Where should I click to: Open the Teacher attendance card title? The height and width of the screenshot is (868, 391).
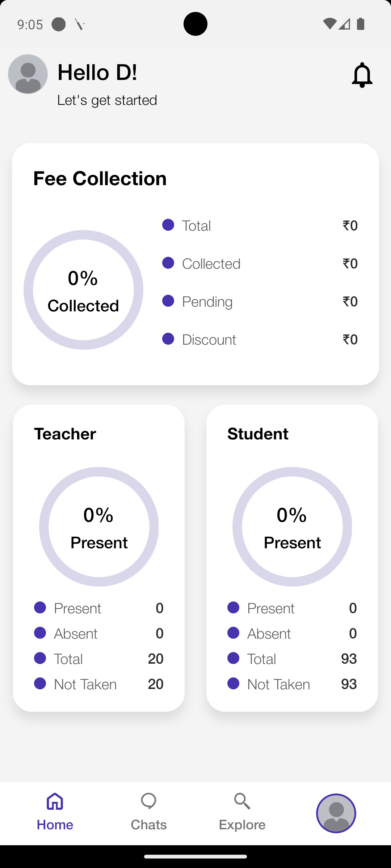(65, 434)
